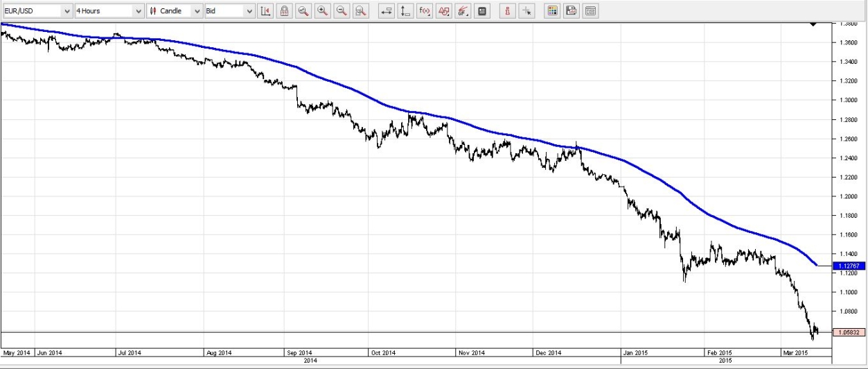Click the zoom out magnifier icon
Viewport: 868px width, 369px height.
(342, 11)
